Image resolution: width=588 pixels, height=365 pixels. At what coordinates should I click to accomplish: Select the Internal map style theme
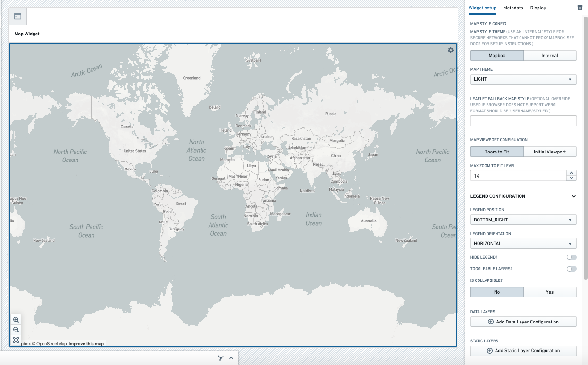click(x=550, y=55)
